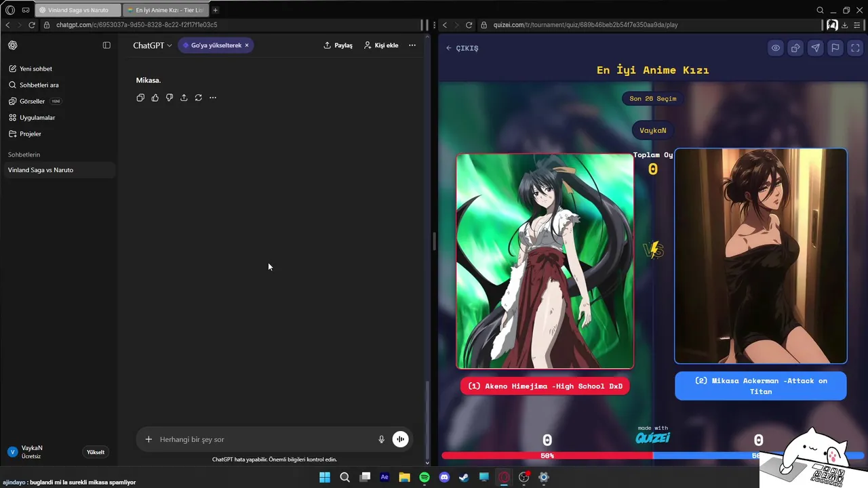
Task: Click the ChatGPT logo icon
Action: pyautogui.click(x=13, y=45)
